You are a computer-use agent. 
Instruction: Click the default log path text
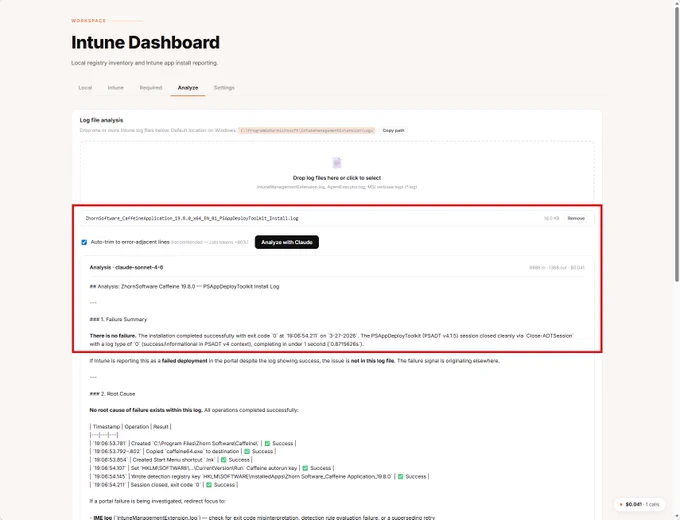point(306,130)
